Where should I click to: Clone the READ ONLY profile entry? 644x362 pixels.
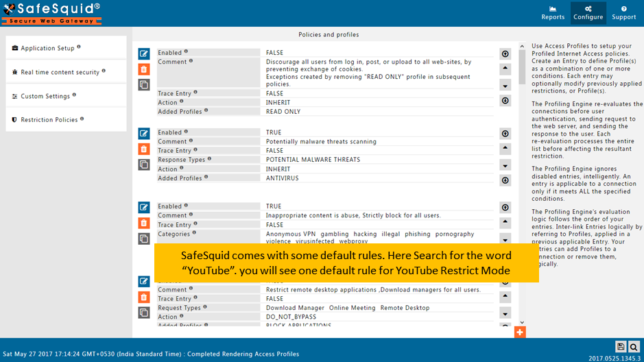click(x=144, y=85)
